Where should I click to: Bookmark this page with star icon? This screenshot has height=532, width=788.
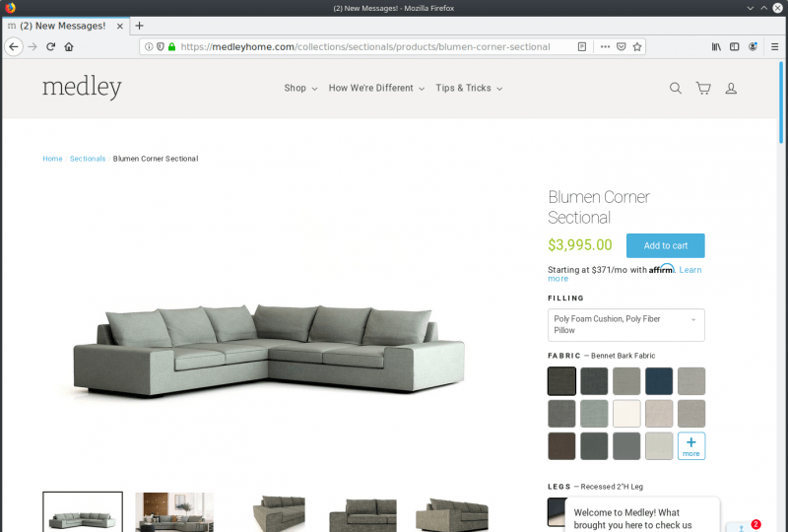637,46
